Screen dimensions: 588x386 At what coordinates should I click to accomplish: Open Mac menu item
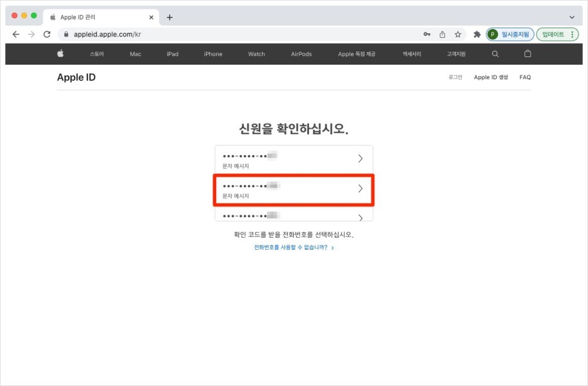pos(135,54)
